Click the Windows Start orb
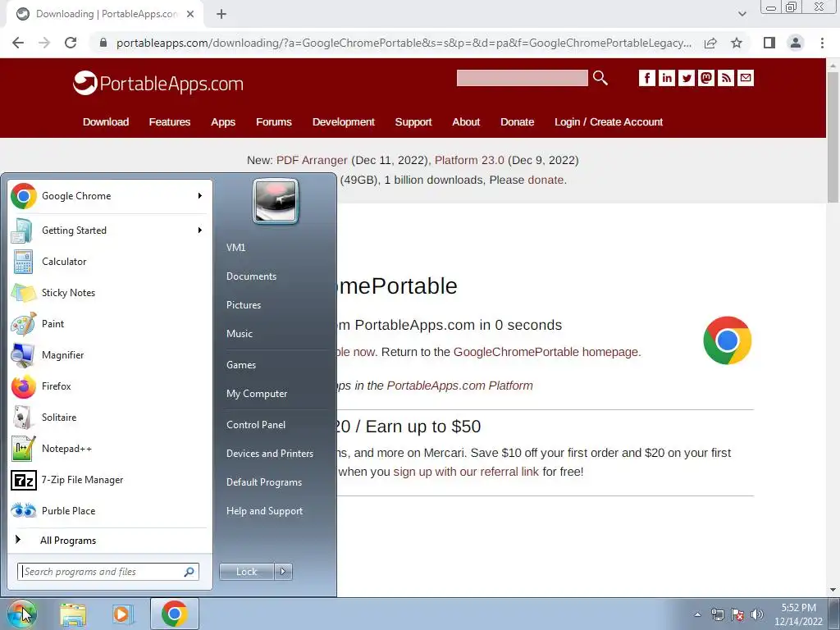Viewport: 840px width, 630px height. tap(22, 614)
